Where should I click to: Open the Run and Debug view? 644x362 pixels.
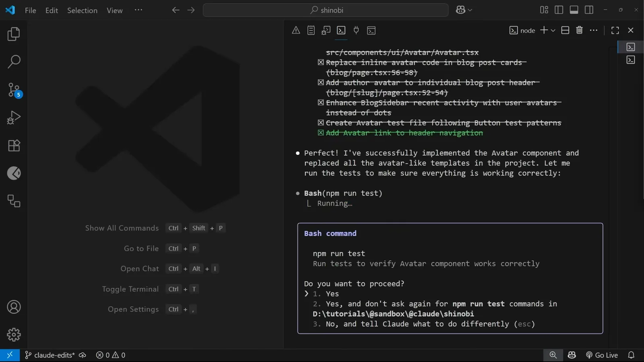click(x=14, y=118)
